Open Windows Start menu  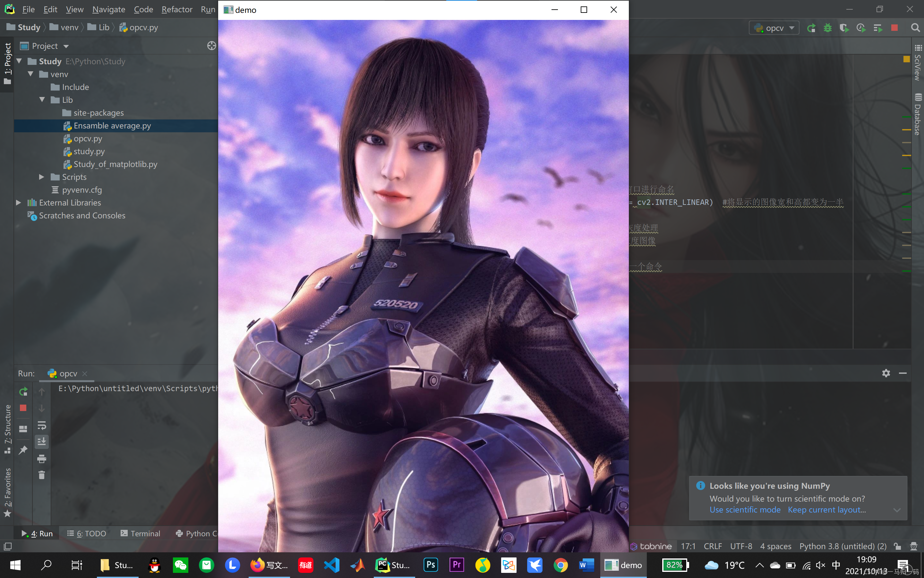(x=15, y=565)
